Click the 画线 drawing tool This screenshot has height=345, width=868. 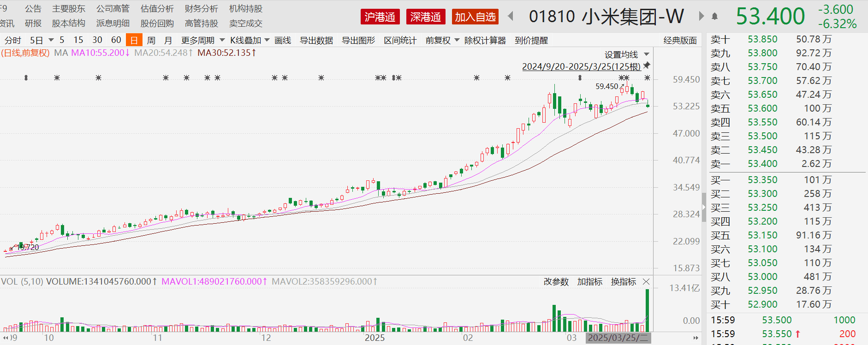[x=283, y=40]
